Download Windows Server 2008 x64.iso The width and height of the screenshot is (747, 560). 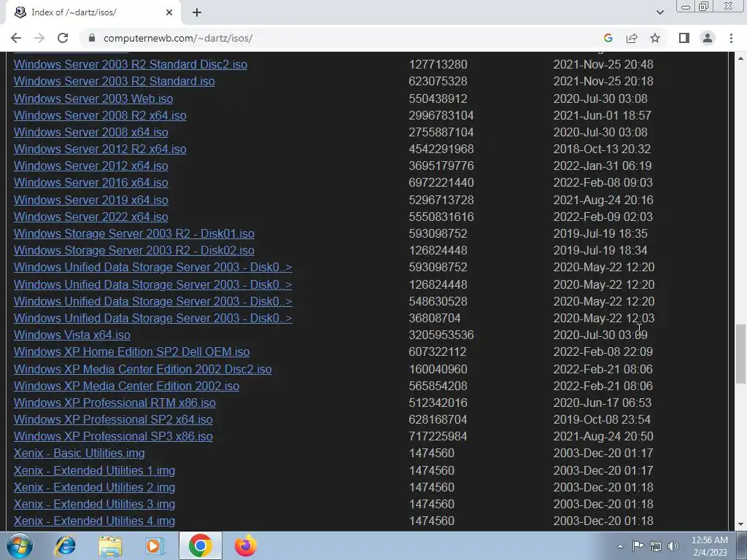pos(91,132)
